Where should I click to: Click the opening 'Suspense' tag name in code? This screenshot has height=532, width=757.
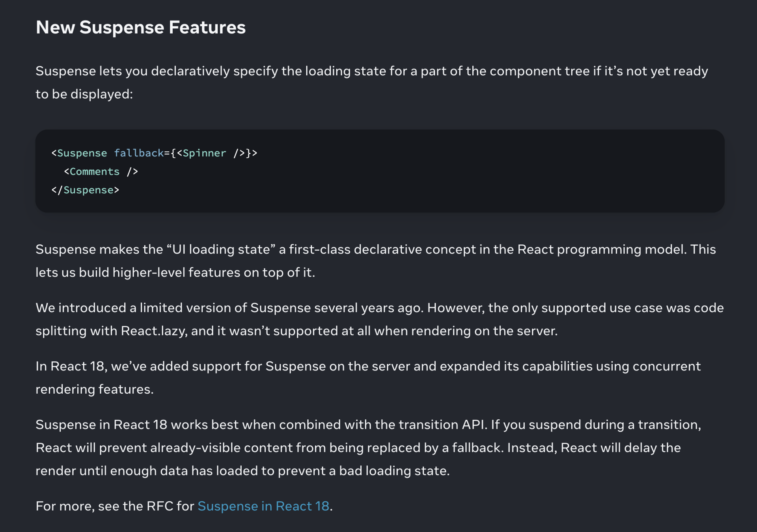82,153
